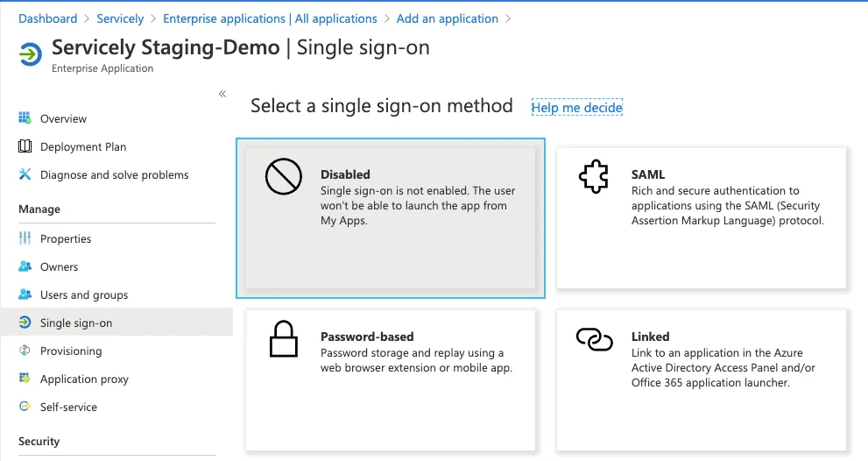Click the Deployment Plan book icon
Viewport: 868px width, 461px height.
pyautogui.click(x=25, y=146)
